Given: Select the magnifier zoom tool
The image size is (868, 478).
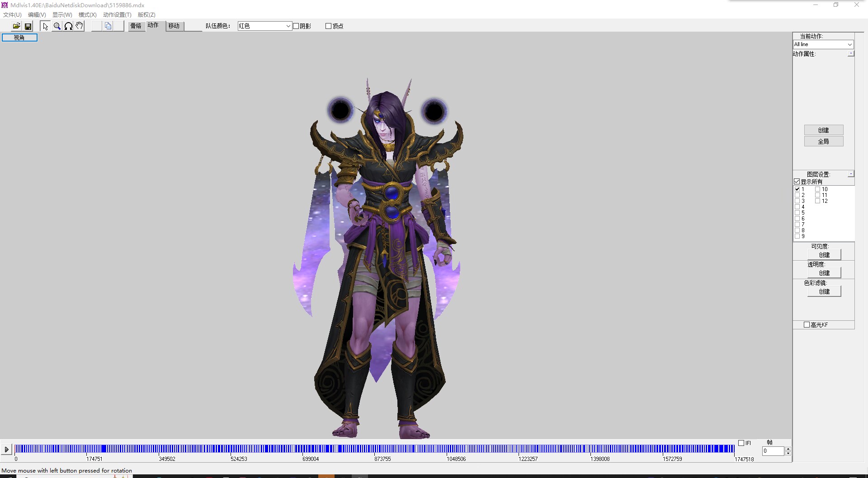Looking at the screenshot, I should tap(57, 26).
